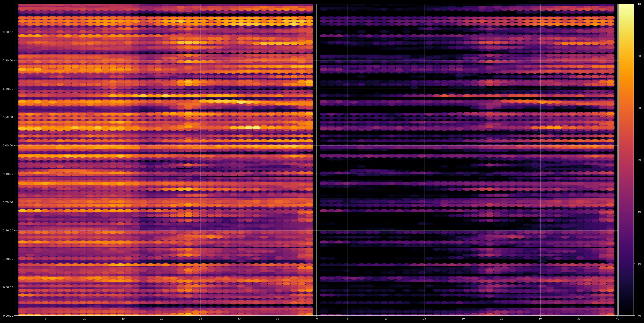Image resolution: width=644 pixels, height=323 pixels.
Task: Select x-axis label 30 under right heatmap
Action: coord(540,319)
